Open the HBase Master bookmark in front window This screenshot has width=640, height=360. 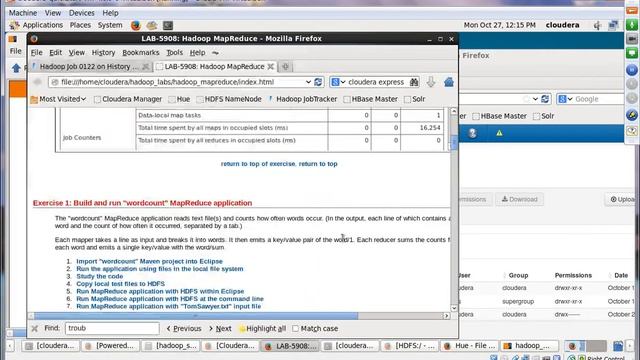[371, 99]
